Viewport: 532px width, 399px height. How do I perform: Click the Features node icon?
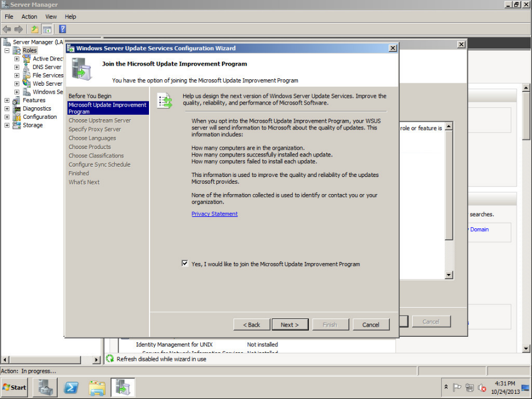(17, 100)
